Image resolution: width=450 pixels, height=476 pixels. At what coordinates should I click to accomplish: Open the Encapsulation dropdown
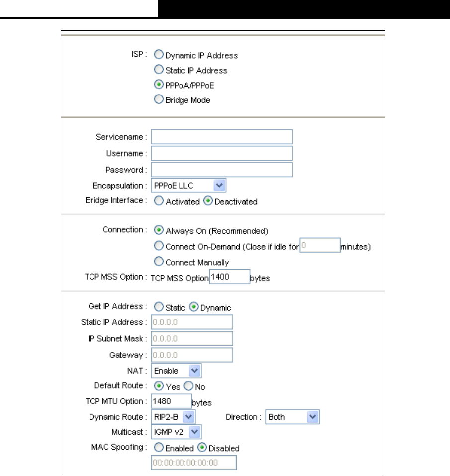[188, 186]
